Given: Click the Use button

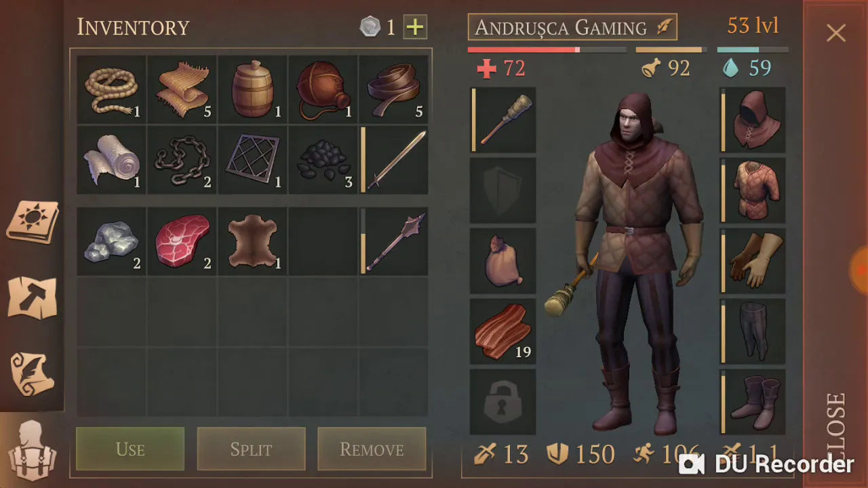Looking at the screenshot, I should (130, 449).
